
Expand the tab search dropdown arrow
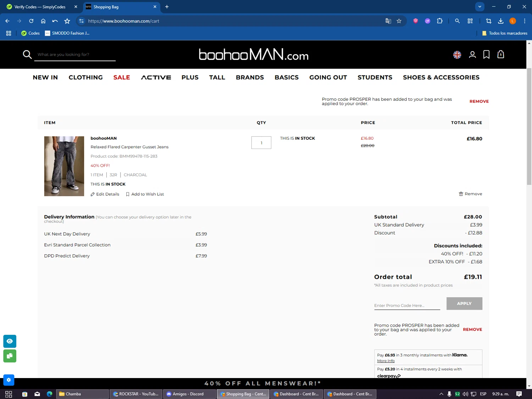coord(480,7)
